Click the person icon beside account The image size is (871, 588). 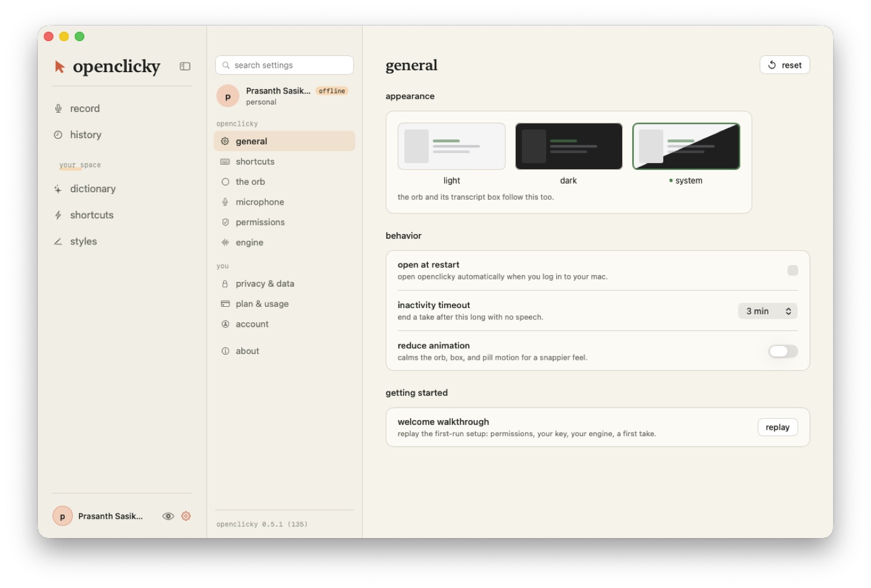coord(225,324)
